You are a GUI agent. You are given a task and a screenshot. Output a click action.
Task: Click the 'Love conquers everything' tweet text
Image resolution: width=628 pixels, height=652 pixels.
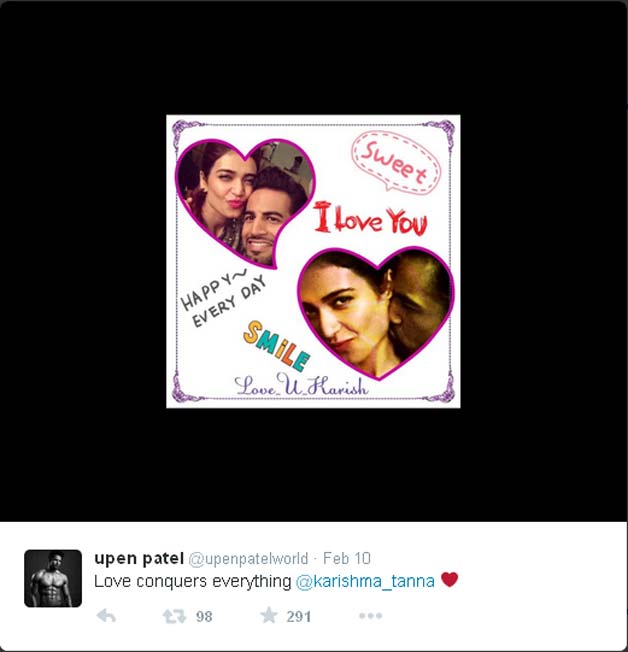(193, 581)
